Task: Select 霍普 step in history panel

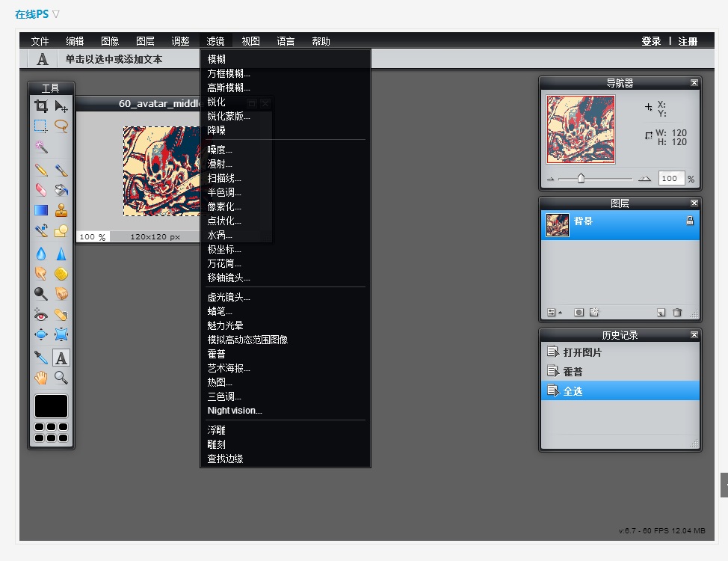Action: (620, 372)
